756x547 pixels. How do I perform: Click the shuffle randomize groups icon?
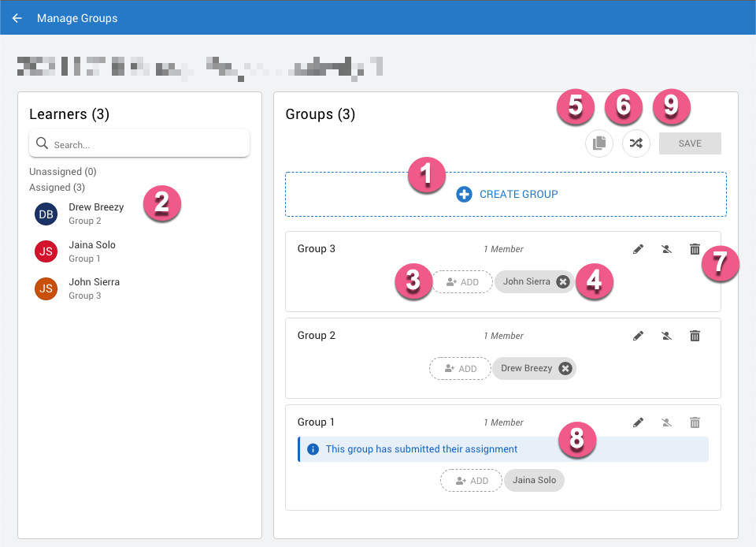pyautogui.click(x=636, y=143)
